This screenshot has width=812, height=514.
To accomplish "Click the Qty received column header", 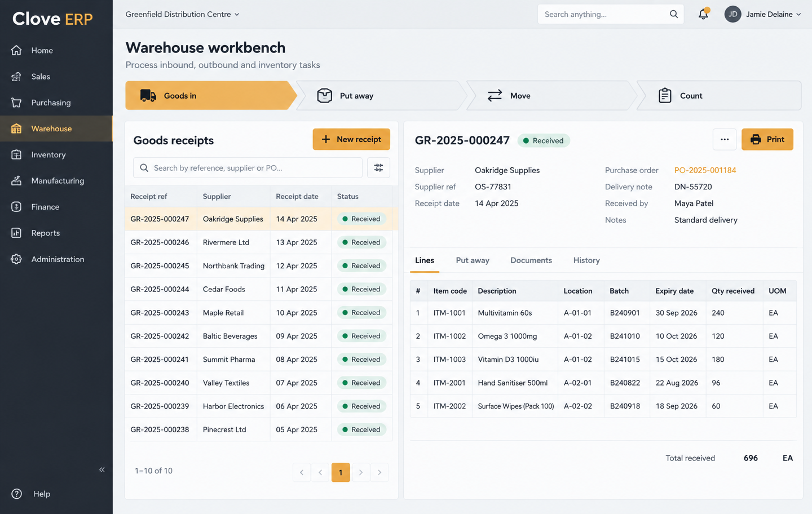I will point(733,291).
